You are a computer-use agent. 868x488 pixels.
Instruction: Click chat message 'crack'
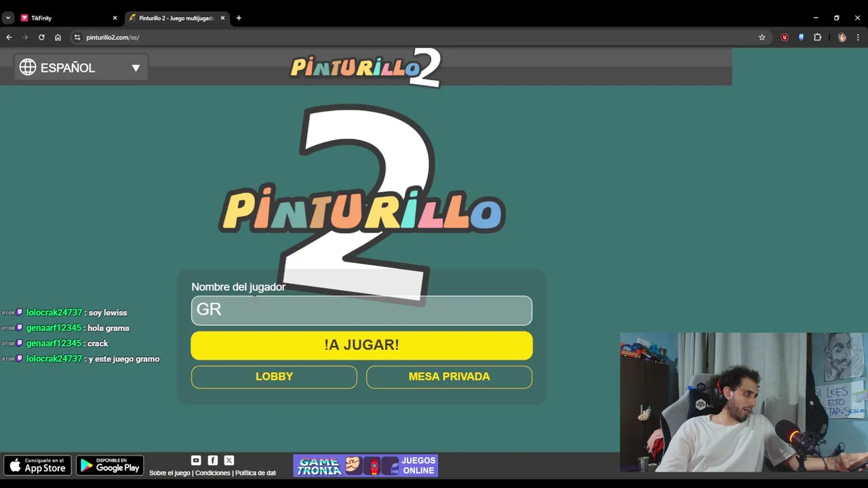click(98, 344)
